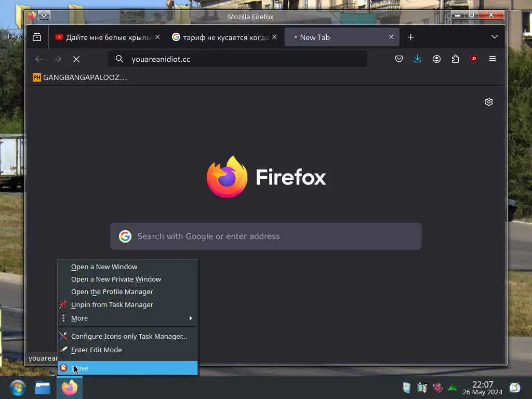Click the youareanidiot.cc address bar

click(237, 59)
